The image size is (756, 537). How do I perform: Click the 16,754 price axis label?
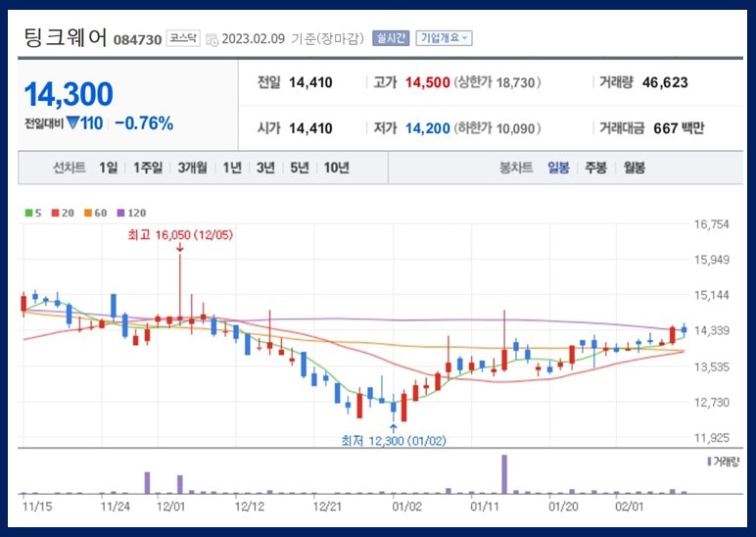pos(711,223)
